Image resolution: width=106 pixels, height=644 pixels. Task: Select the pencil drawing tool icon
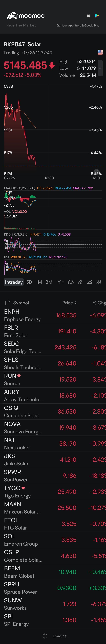80,282
